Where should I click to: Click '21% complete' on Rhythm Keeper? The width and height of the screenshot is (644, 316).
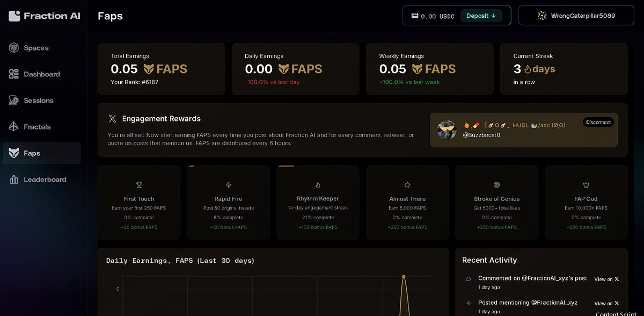(318, 218)
